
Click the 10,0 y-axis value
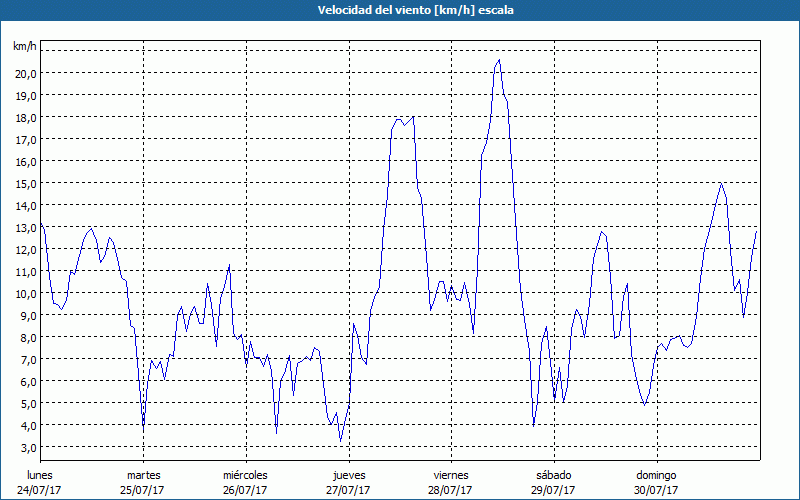click(24, 293)
